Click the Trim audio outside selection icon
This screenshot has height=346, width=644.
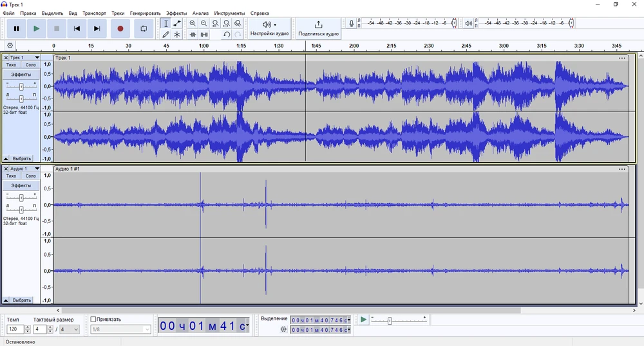193,35
